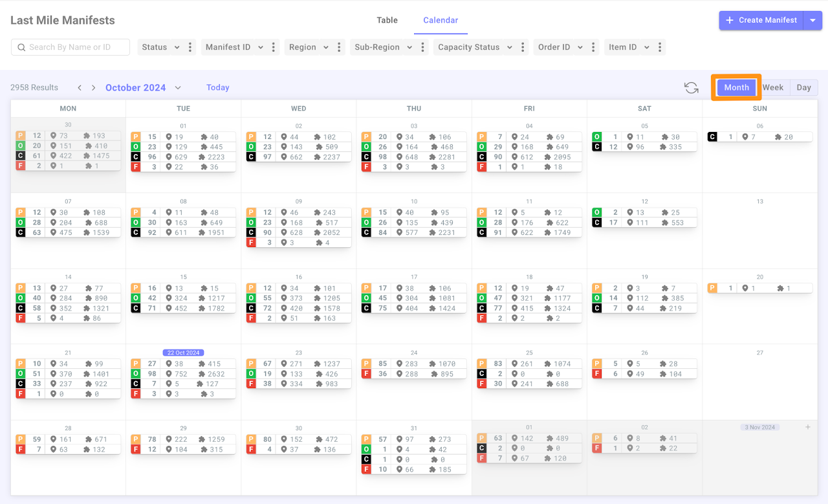Click orange P badge on October 01
Viewport: 828px width, 504px height.
click(x=136, y=137)
